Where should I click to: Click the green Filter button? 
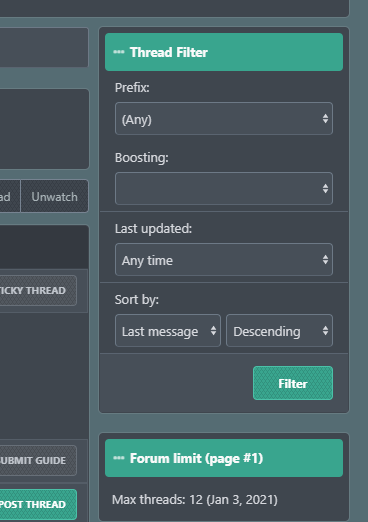[x=293, y=383]
